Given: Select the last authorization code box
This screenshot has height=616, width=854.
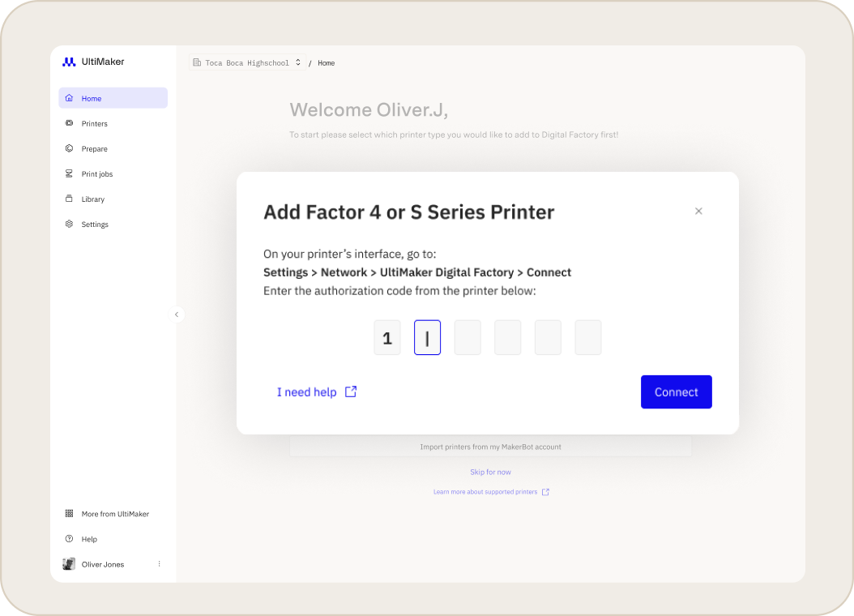Looking at the screenshot, I should (588, 337).
